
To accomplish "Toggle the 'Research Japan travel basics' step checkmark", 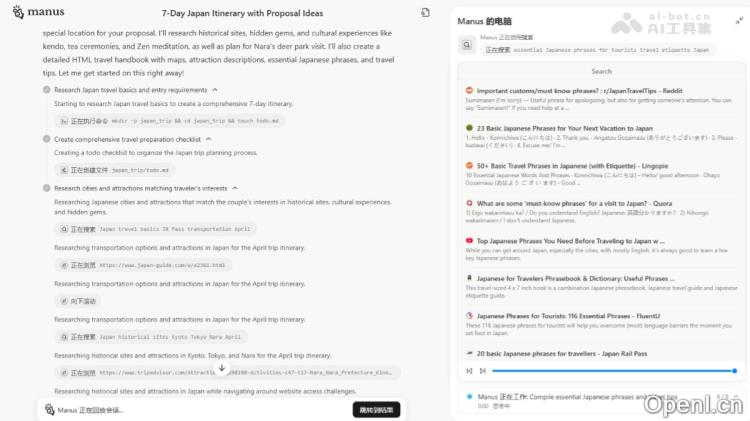I will 47,90.
